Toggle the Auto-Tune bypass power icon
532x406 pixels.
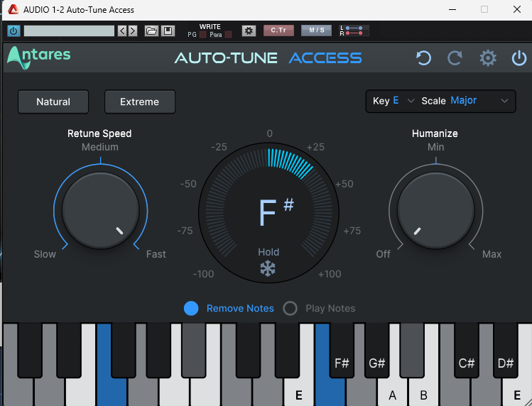pyautogui.click(x=519, y=58)
